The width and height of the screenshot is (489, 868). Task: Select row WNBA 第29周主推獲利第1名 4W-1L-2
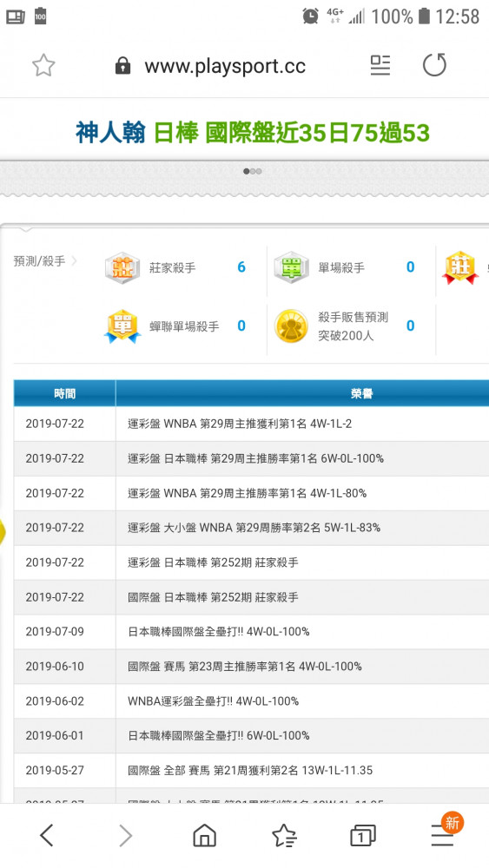(251, 424)
